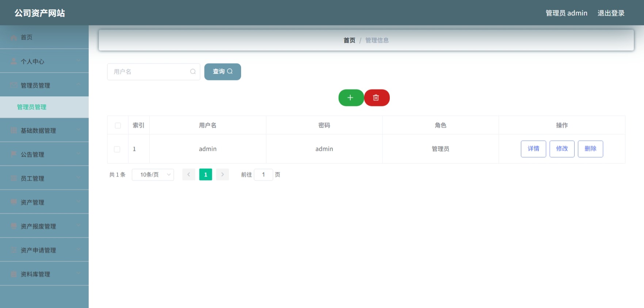Click the icon beside 资产申请管理

[x=14, y=250]
